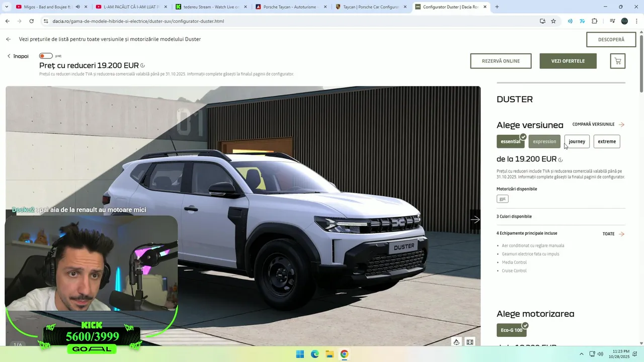Click the 360-degree view icon
The width and height of the screenshot is (644, 362).
[x=456, y=342]
